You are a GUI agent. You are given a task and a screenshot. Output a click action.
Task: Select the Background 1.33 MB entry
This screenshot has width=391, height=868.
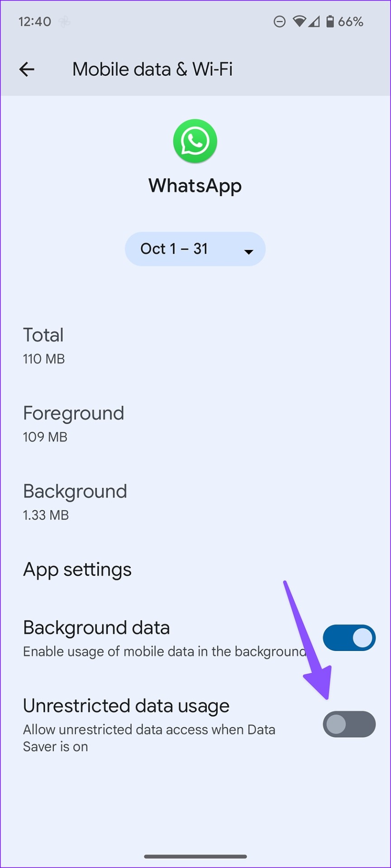tap(195, 502)
